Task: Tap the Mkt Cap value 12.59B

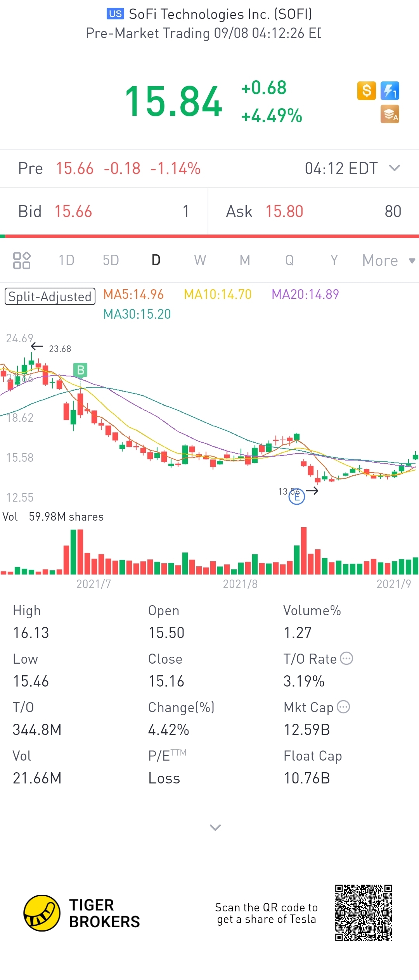Action: (x=307, y=730)
